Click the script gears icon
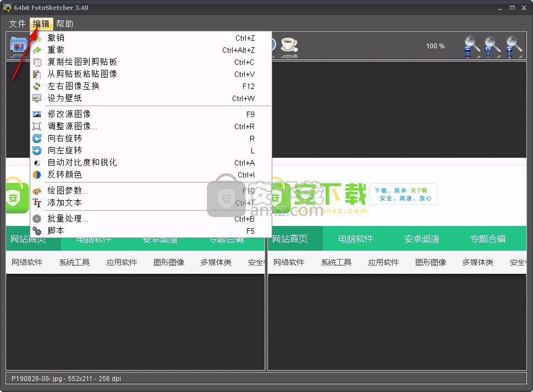This screenshot has width=533, height=392. pos(37,231)
